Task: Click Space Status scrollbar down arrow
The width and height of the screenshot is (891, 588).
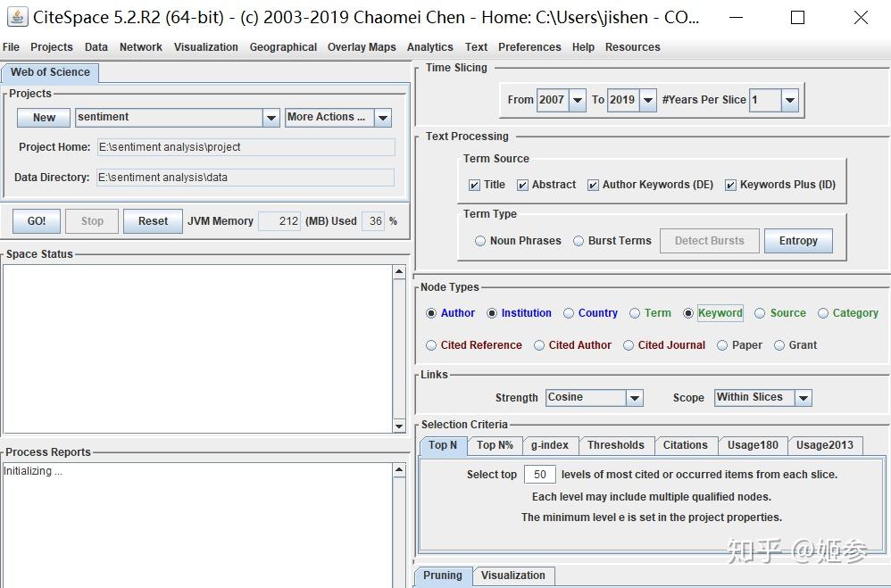Action: pyautogui.click(x=399, y=427)
